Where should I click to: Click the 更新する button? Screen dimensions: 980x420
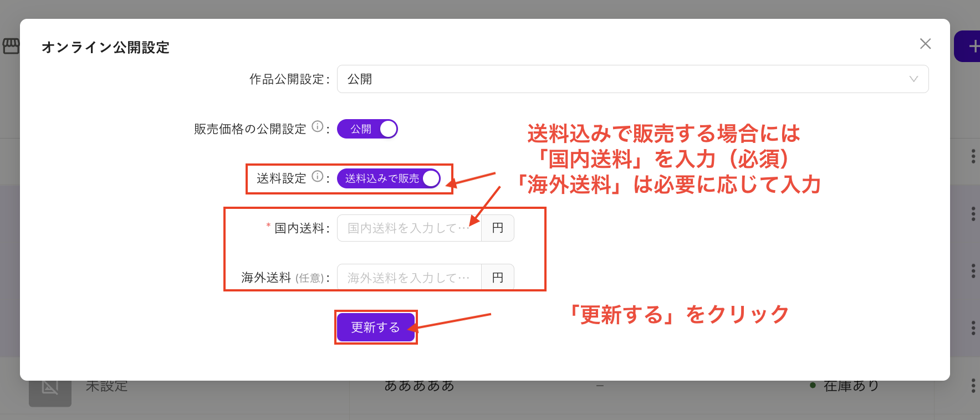[x=375, y=327]
